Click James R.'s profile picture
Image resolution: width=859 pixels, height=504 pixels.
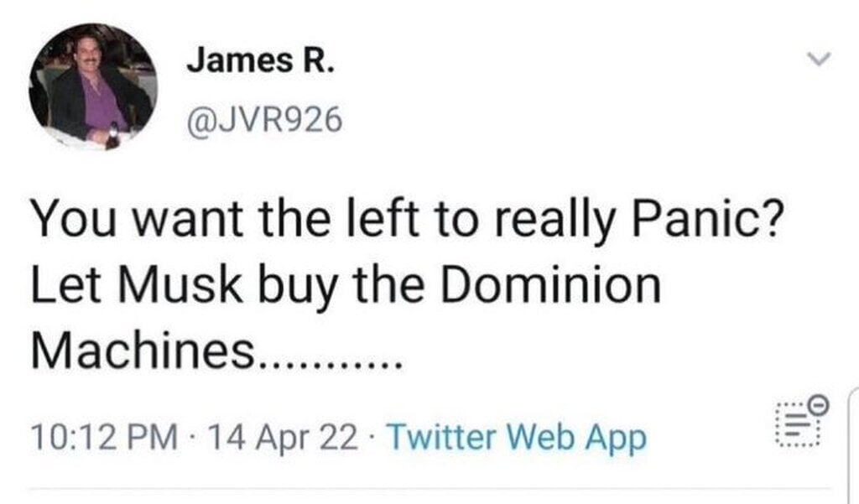[x=92, y=87]
